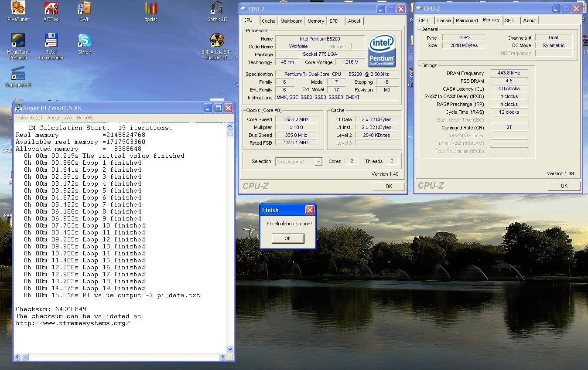Open the SPD tab in right CPU-Z window

pyautogui.click(x=509, y=20)
